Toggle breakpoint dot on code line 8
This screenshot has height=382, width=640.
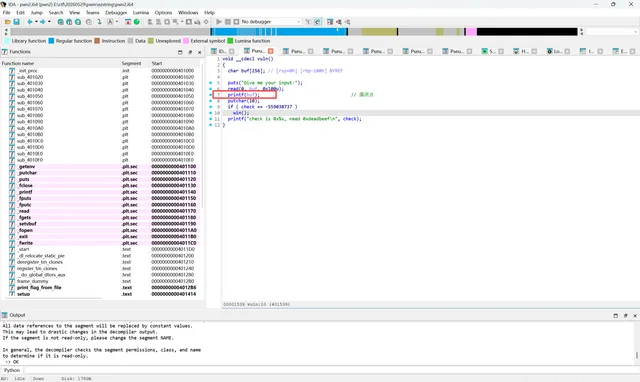[x=211, y=101]
